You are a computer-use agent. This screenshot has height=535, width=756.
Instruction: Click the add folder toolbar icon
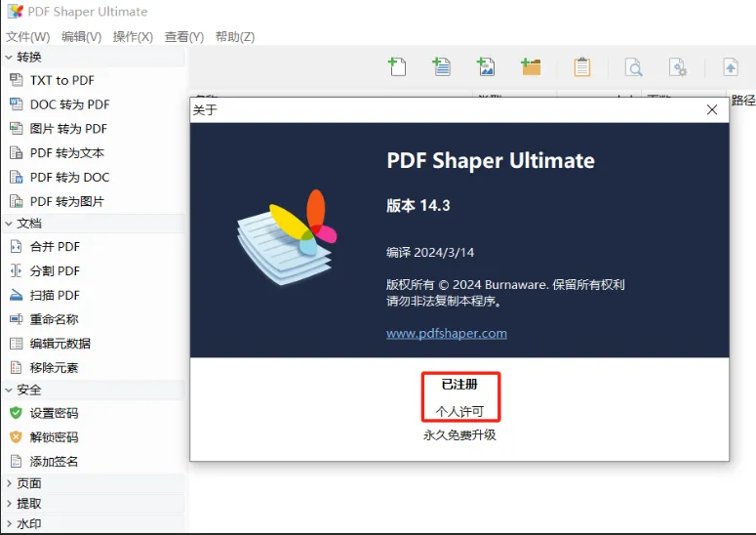(531, 66)
